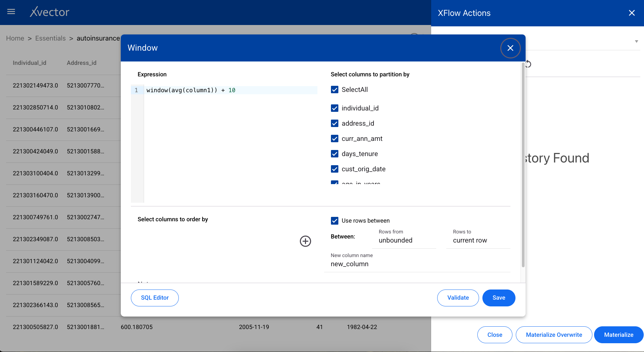Screen dimensions: 644x352
Task: Uncheck the address_id partition column
Action: click(x=335, y=123)
